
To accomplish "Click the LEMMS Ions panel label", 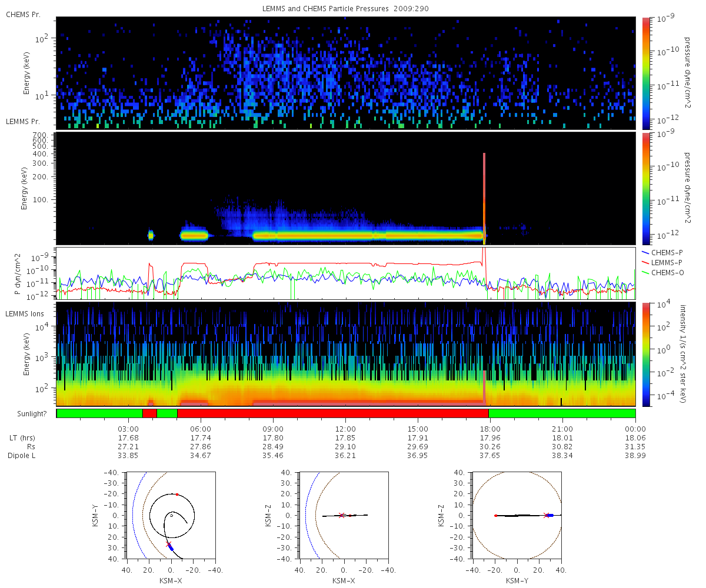I will click(x=24, y=316).
